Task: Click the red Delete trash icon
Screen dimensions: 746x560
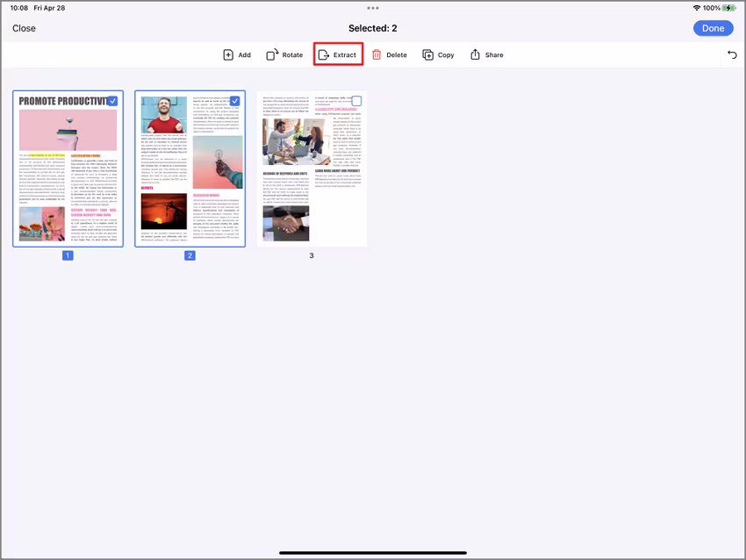Action: (x=377, y=54)
